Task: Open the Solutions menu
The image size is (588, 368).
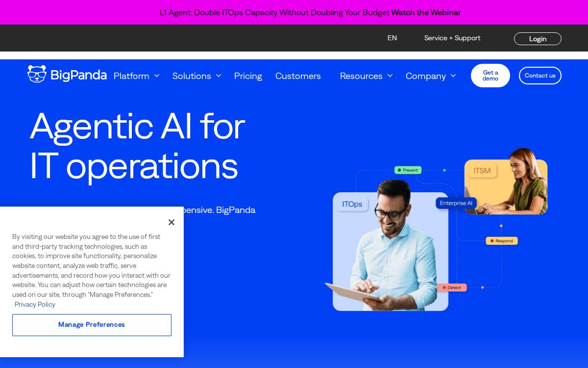Action: 192,76
